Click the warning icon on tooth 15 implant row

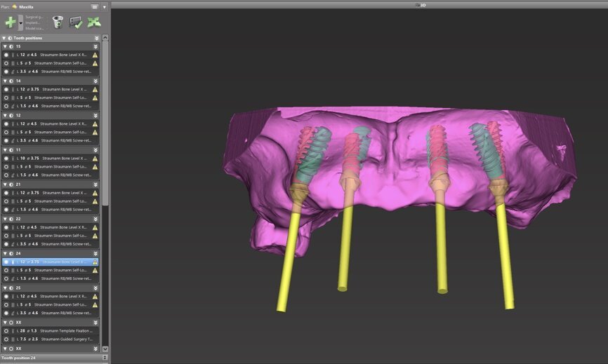[x=95, y=55]
